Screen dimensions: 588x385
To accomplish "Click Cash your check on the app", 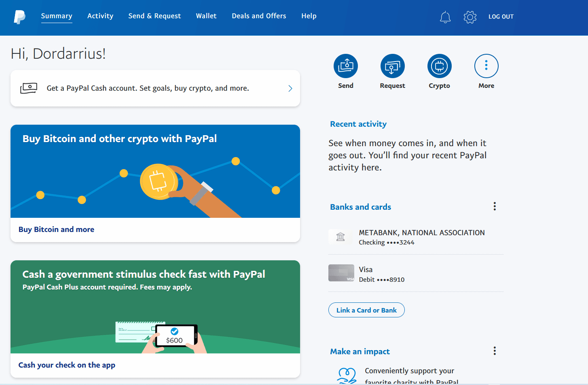I will coord(67,365).
